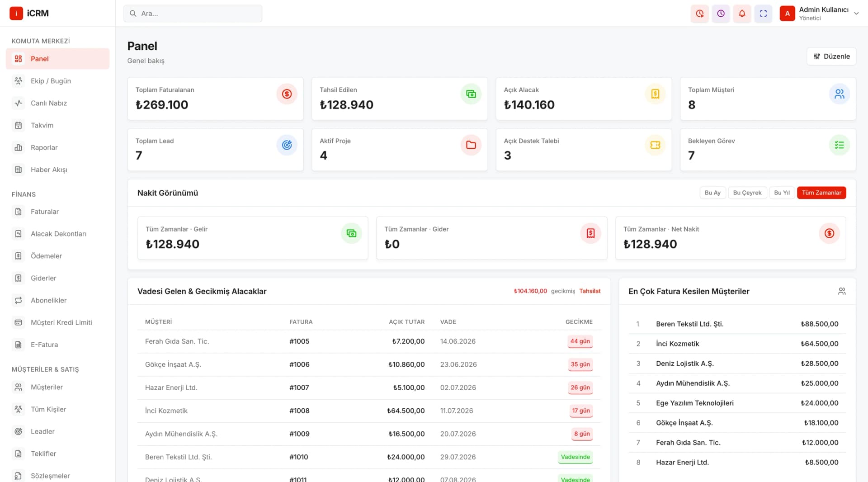The height and width of the screenshot is (482, 868).
Task: Click the Toplam Lead target icon
Action: [x=287, y=145]
